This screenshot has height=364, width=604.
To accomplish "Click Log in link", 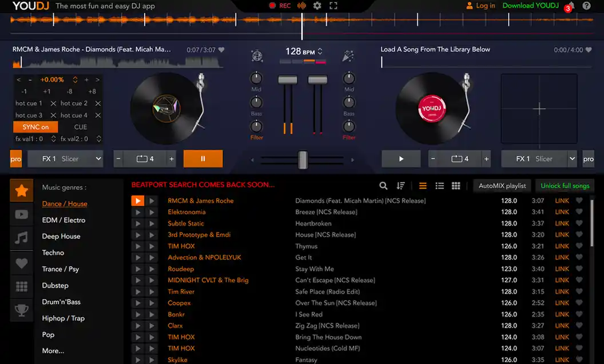I will [480, 5].
